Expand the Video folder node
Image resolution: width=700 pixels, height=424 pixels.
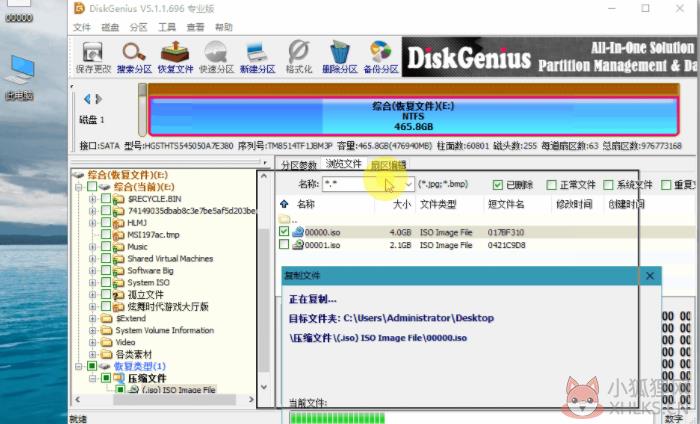pos(92,342)
